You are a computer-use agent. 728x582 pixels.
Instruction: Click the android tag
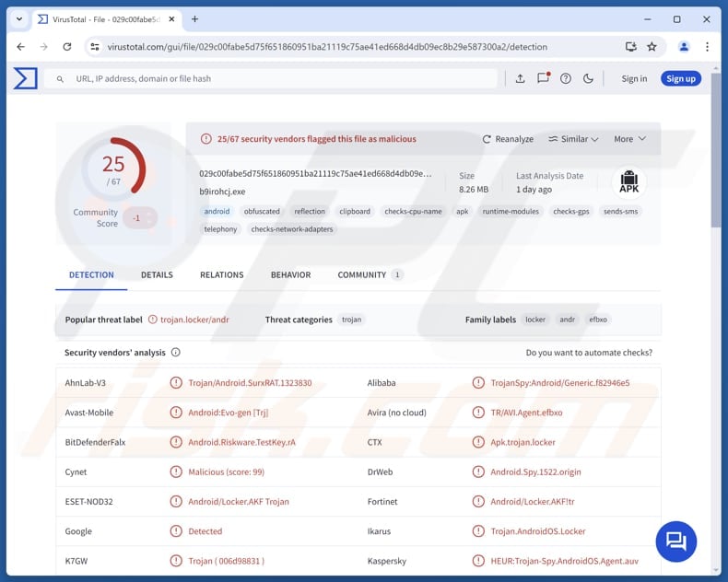(x=217, y=211)
